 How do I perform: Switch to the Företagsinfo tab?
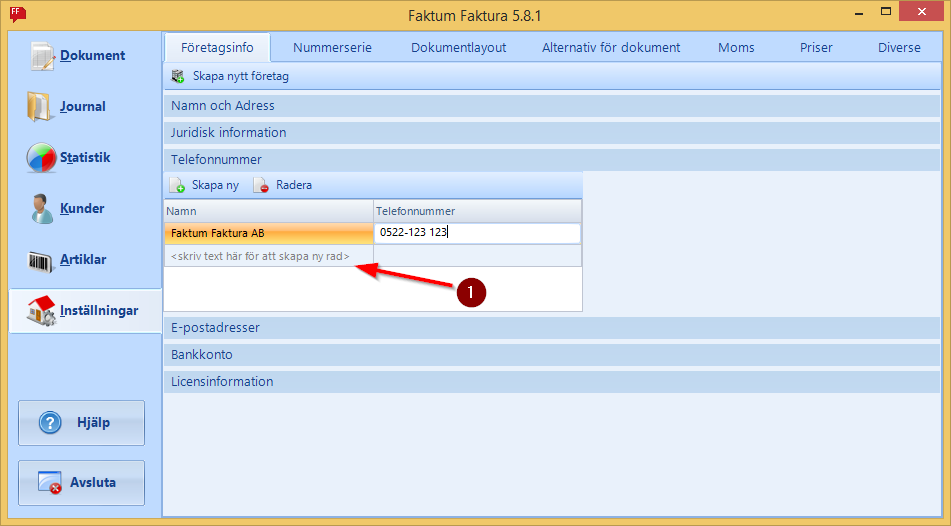[217, 47]
